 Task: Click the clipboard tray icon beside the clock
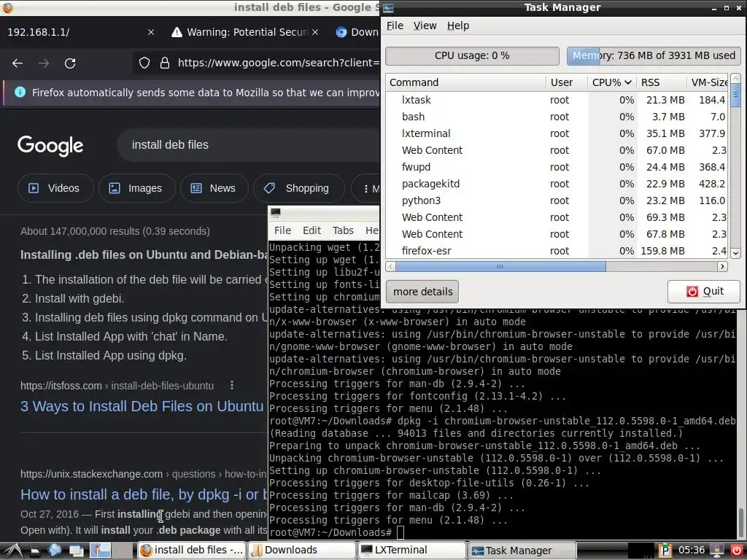coord(665,551)
